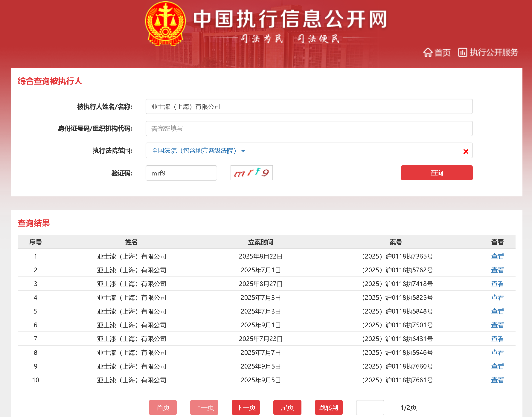The height and width of the screenshot is (417, 532).
Task: Focus the 被执行人姓名/名称 input field
Action: coord(309,106)
